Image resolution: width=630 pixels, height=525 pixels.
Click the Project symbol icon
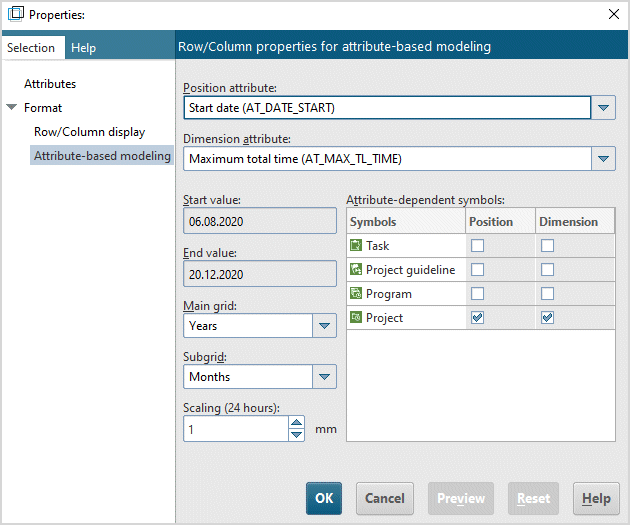(x=356, y=318)
